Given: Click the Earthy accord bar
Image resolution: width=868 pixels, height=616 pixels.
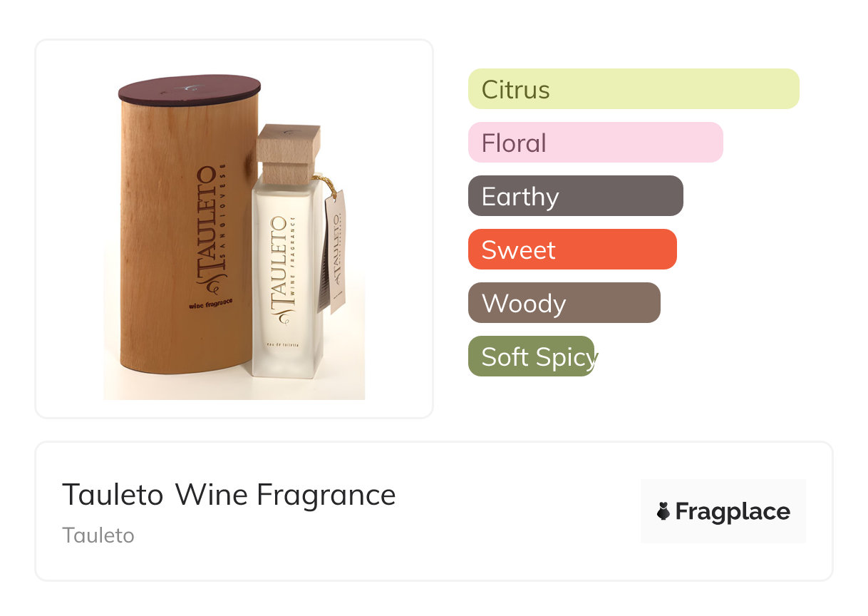Looking at the screenshot, I should 575,196.
